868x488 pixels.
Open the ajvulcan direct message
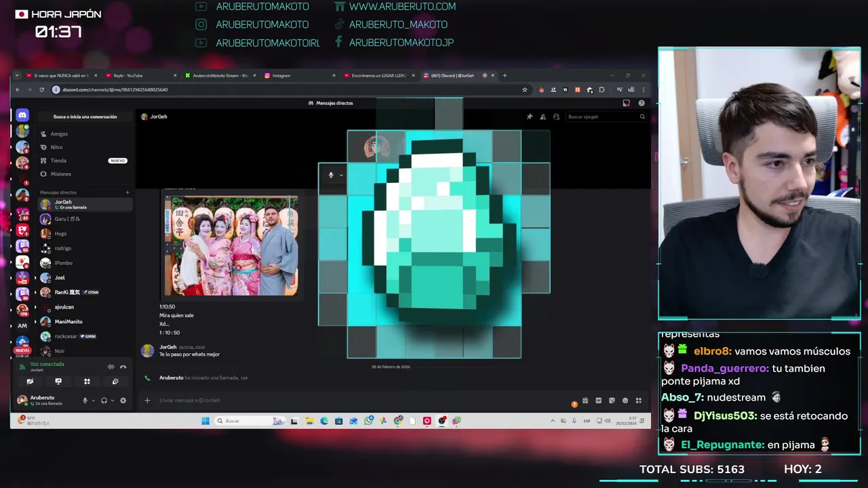[x=85, y=307]
